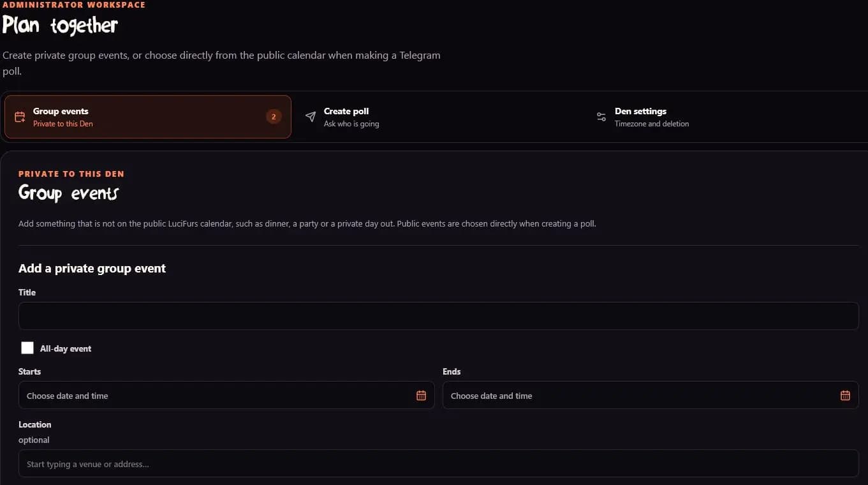The height and width of the screenshot is (485, 868).
Task: Select the Group events tab
Action: pos(148,117)
